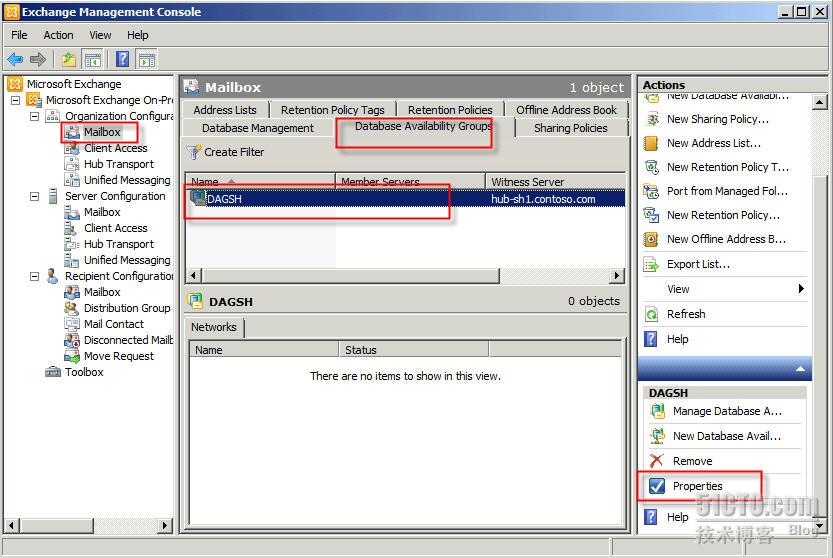Collapse Microsoft Exchange On-Premises node
This screenshot has height=558, width=833.
[16, 100]
